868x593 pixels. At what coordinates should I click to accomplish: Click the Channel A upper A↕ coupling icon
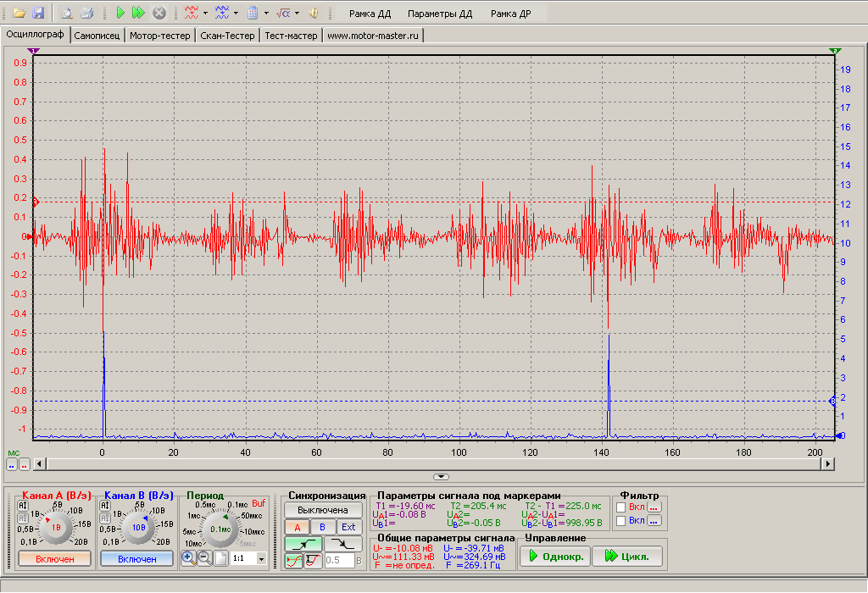click(23, 506)
